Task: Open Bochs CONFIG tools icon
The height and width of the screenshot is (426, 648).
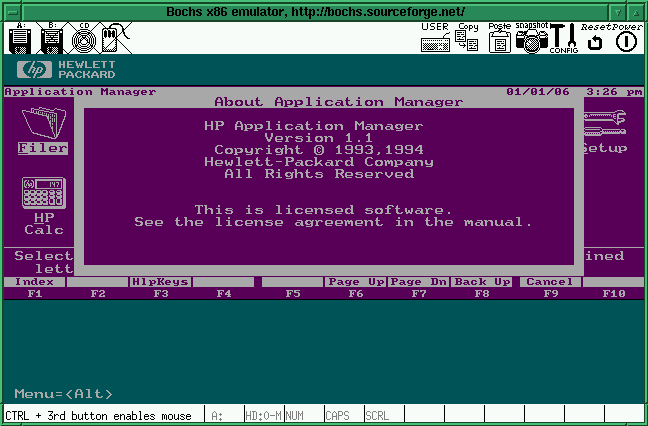Action: pyautogui.click(x=564, y=38)
